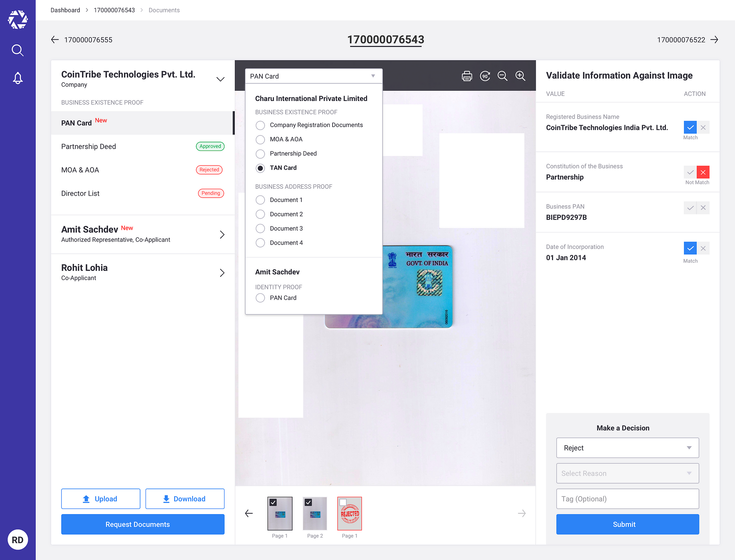
Task: Open the MOA & AOA rejected document
Action: (143, 170)
